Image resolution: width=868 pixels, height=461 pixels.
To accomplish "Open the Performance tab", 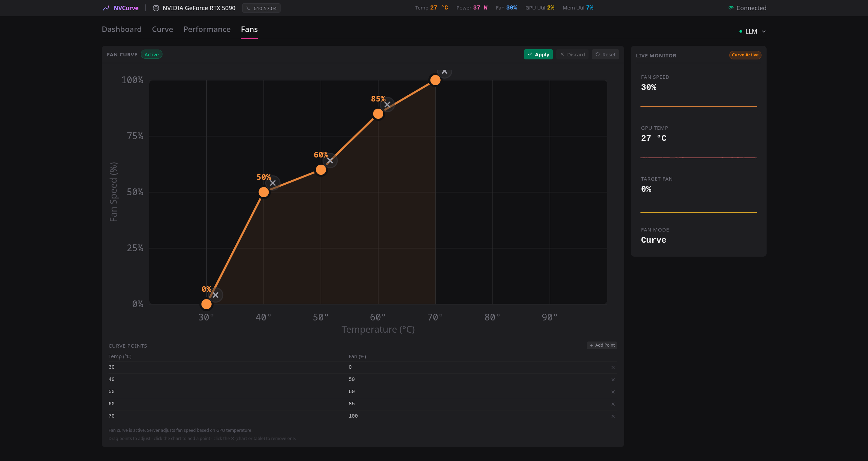I will point(207,29).
